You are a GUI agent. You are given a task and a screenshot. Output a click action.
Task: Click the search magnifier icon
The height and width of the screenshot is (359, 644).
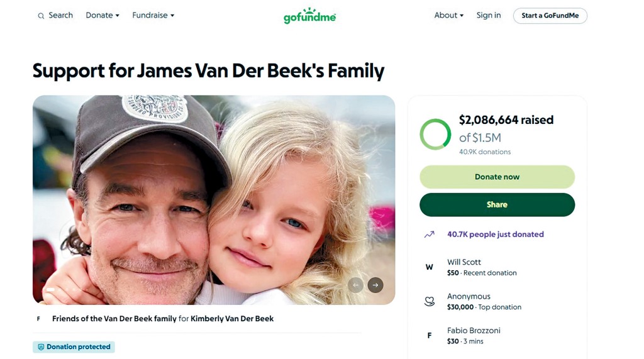pos(41,16)
